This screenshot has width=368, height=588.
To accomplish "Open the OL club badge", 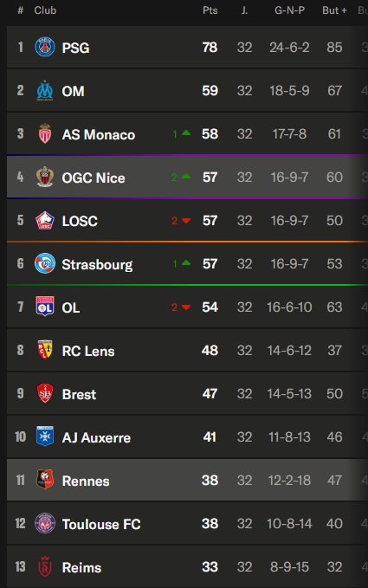I will tap(45, 307).
